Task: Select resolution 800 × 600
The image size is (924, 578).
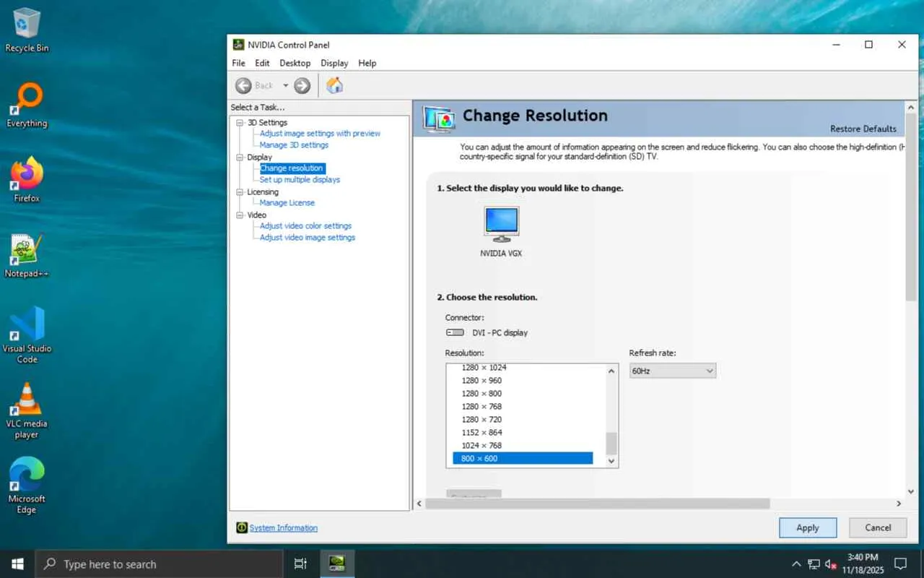Action: (523, 459)
